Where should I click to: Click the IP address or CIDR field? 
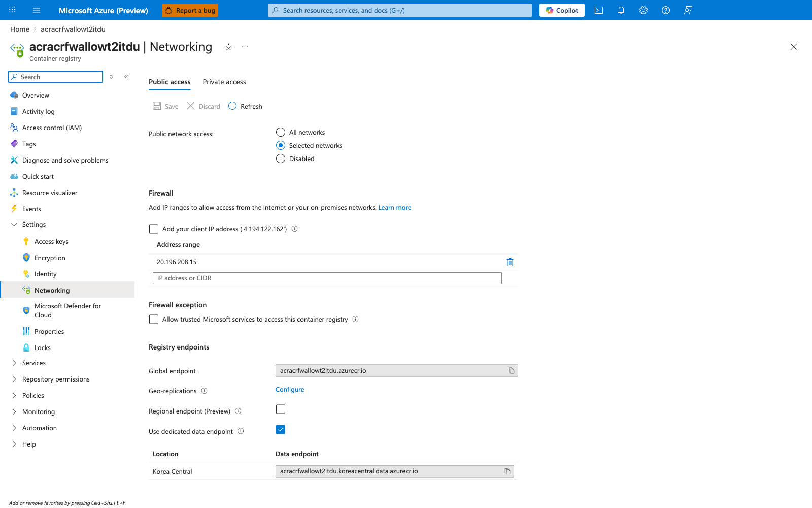tap(327, 278)
